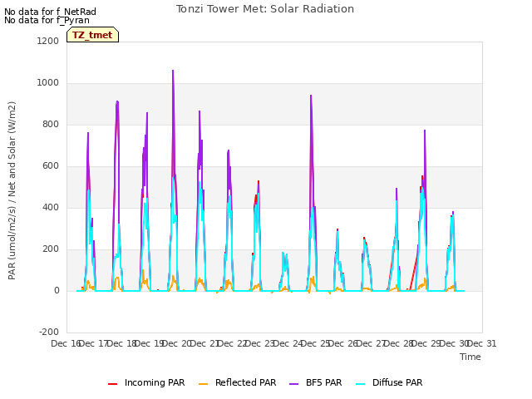Click the 1000 y-axis tick label
The image size is (532, 399).
[x=48, y=83]
